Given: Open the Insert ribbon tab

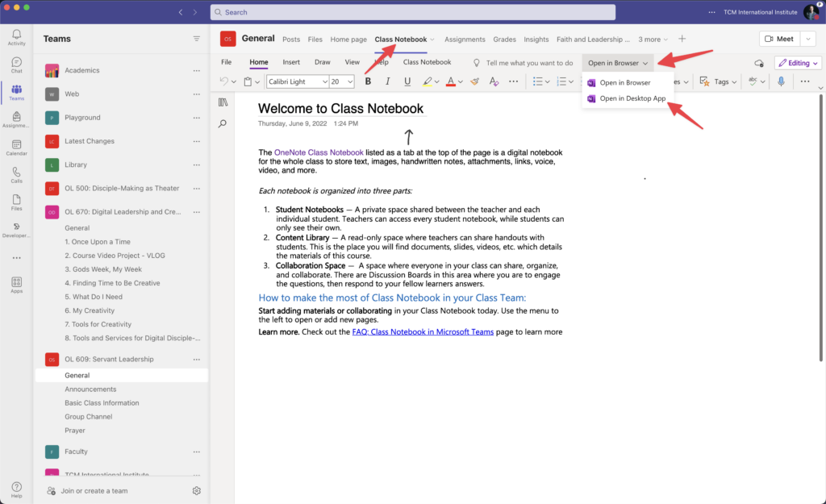Looking at the screenshot, I should click(x=291, y=62).
